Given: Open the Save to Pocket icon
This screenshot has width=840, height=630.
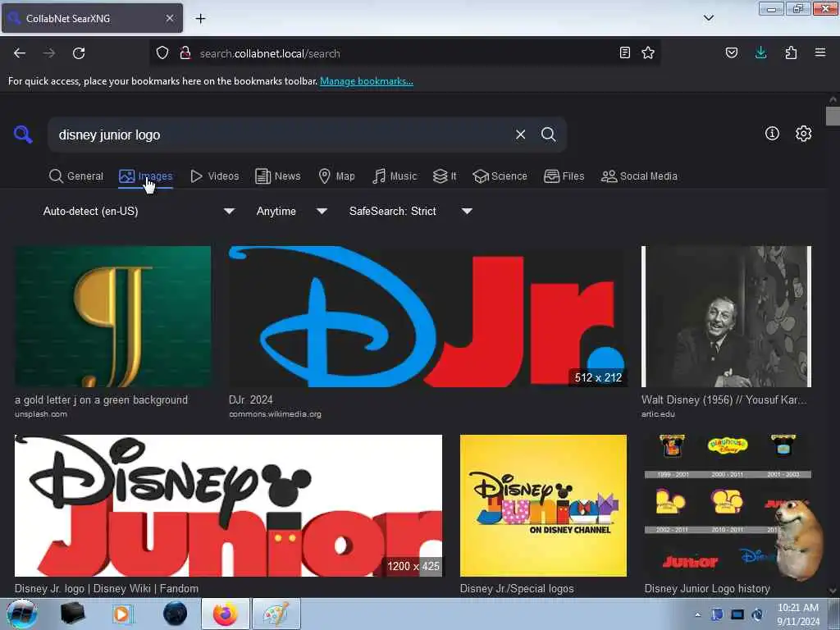Looking at the screenshot, I should (x=731, y=53).
